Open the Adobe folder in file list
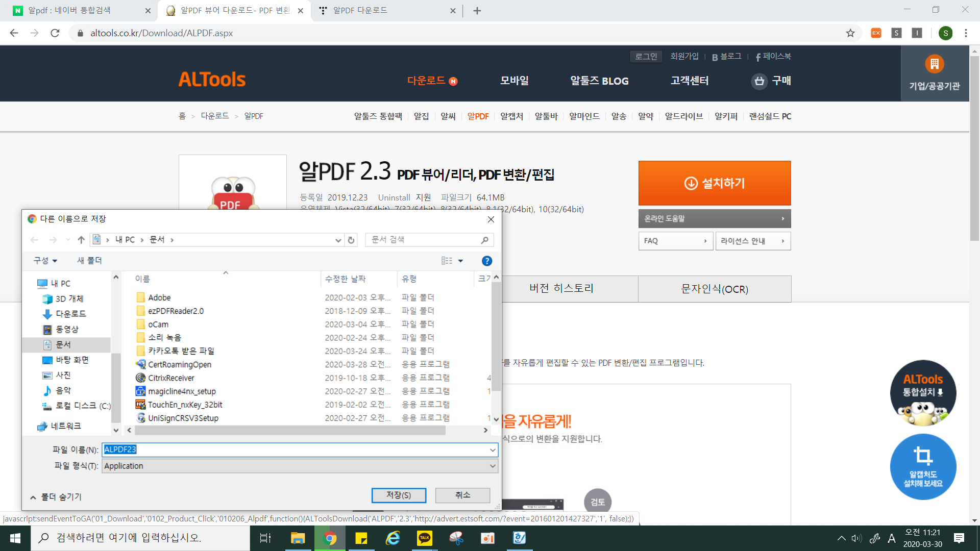The width and height of the screenshot is (980, 551). 159,297
